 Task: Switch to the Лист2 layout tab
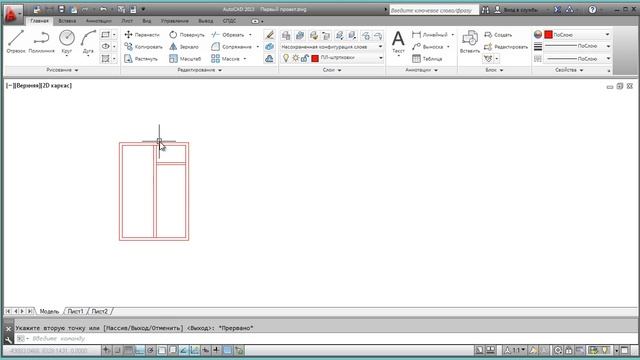point(100,311)
